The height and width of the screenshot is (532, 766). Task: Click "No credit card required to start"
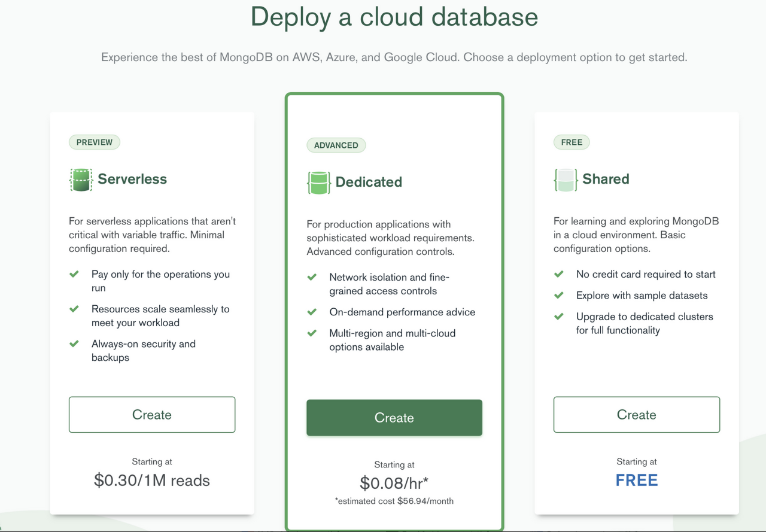point(646,275)
